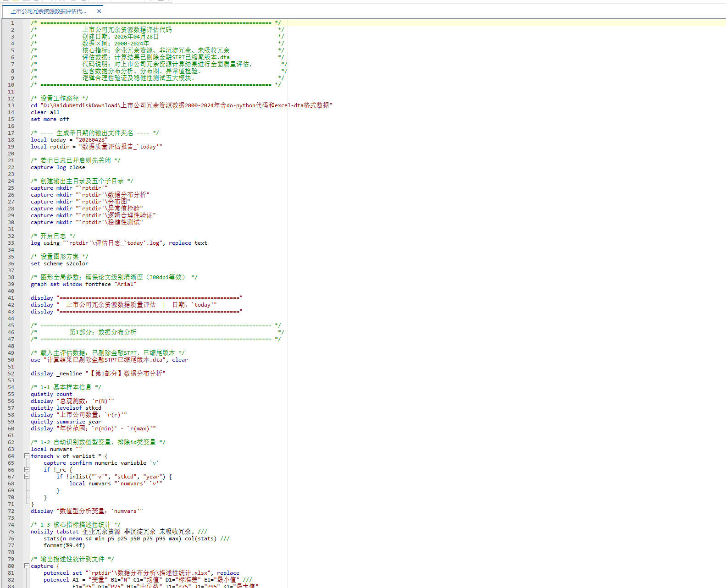The height and width of the screenshot is (588, 726).
Task: Place cursor on the 'set more off' line
Action: click(50, 119)
